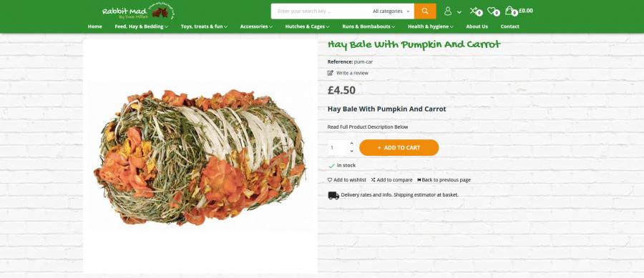Increase quantity with the up arrow
644x278 pixels.
351,143
